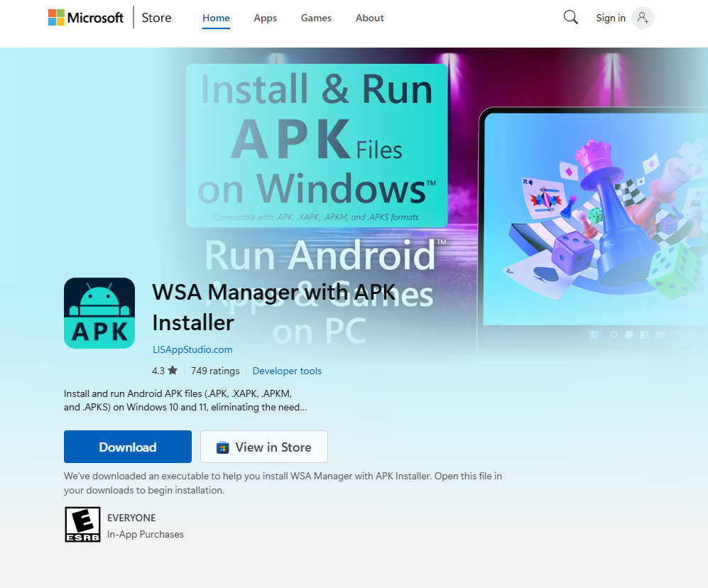Click the WSA Manager APK app icon

(99, 313)
